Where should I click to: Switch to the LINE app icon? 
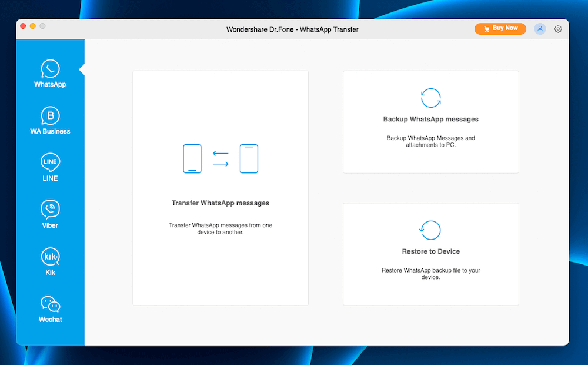coord(50,162)
